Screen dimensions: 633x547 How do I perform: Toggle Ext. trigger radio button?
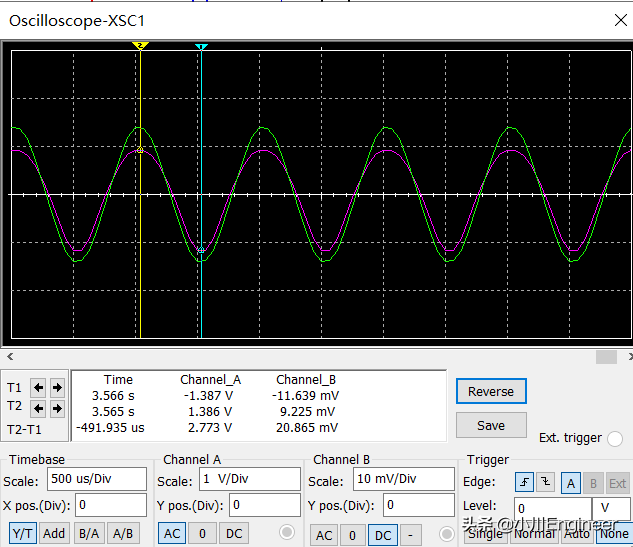614,438
